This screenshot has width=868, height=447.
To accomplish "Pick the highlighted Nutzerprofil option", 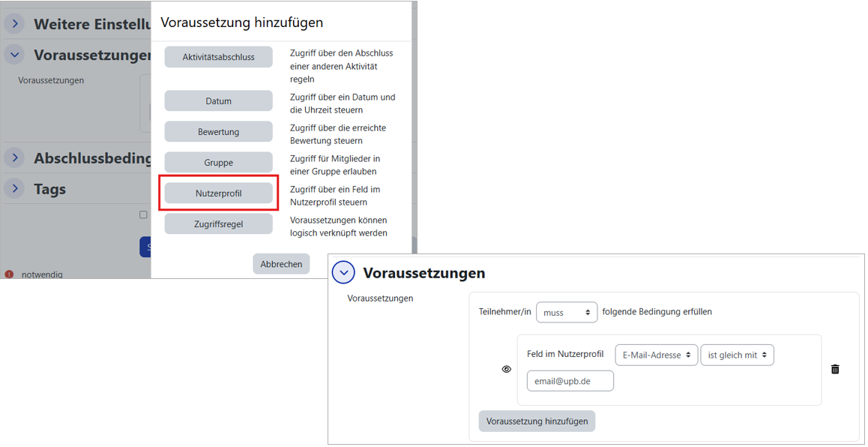I will pyautogui.click(x=218, y=193).
